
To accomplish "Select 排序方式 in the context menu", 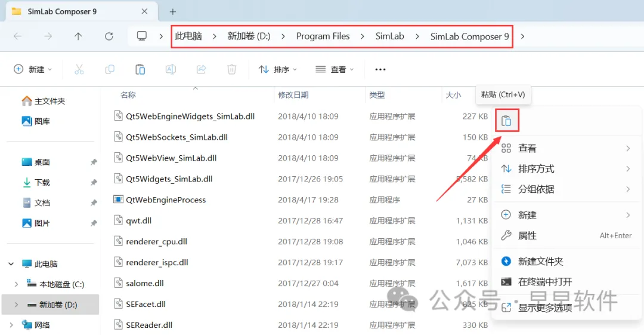I will point(567,169).
